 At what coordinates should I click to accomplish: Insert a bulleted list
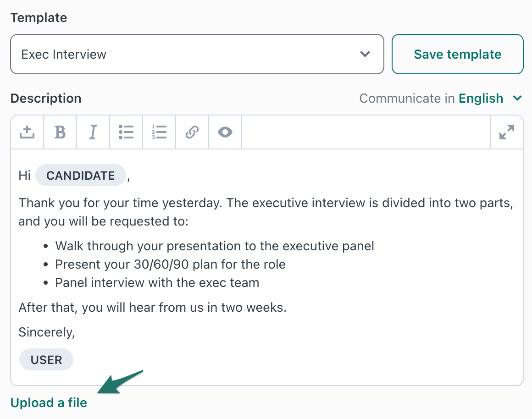[x=126, y=132]
